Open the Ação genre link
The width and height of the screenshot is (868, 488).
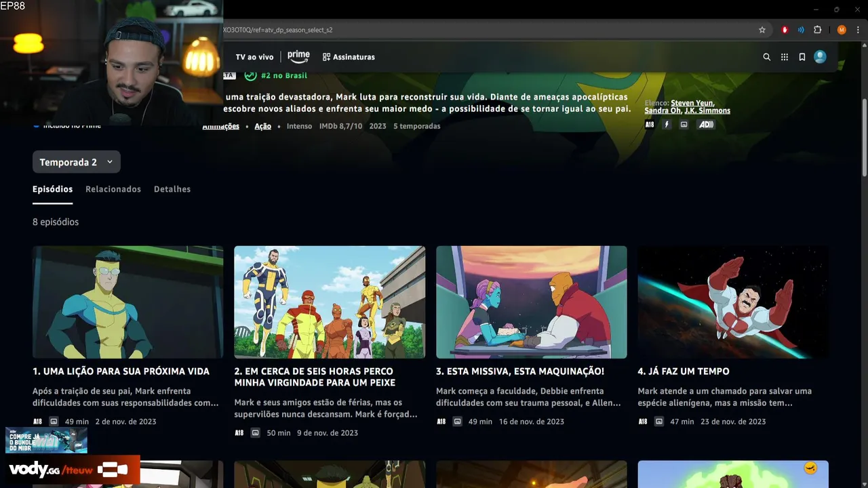click(x=262, y=126)
